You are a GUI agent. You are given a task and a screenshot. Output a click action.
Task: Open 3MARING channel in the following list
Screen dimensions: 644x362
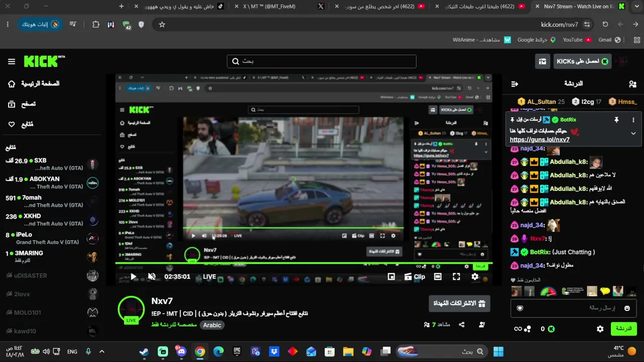[51, 256]
